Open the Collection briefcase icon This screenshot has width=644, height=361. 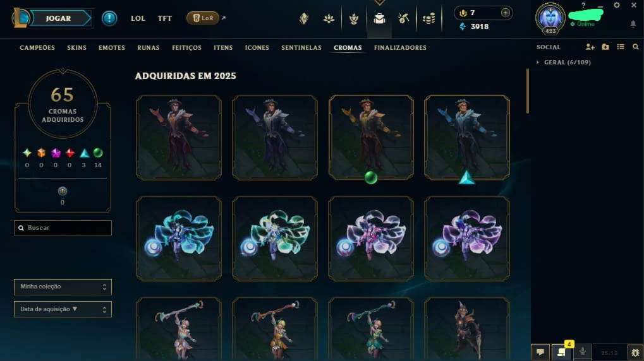tap(379, 18)
